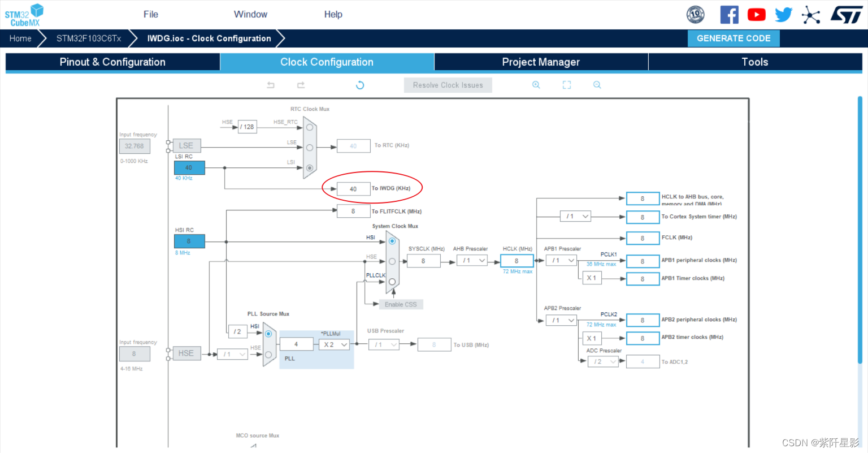Screen dimensions: 868x453
Task: Open the Facebook icon
Action: (729, 15)
